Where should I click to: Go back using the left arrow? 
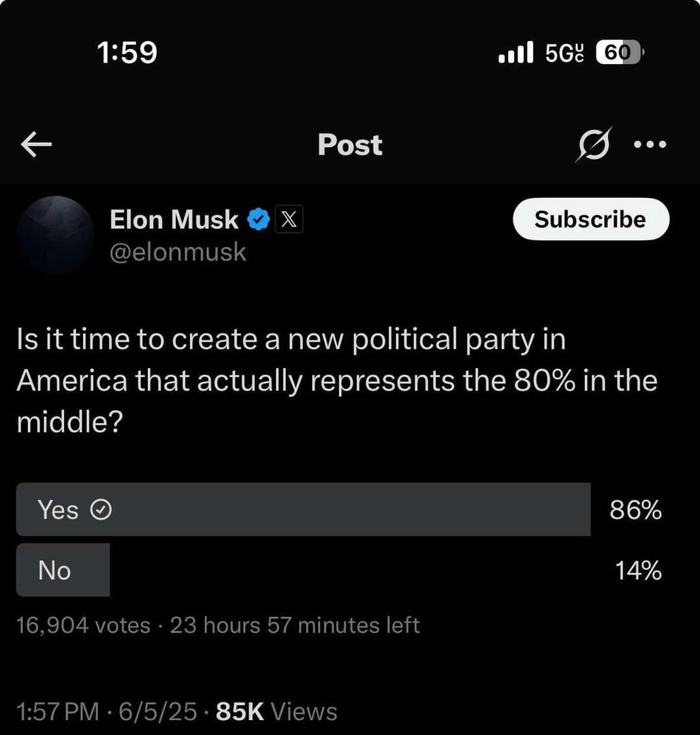(37, 144)
